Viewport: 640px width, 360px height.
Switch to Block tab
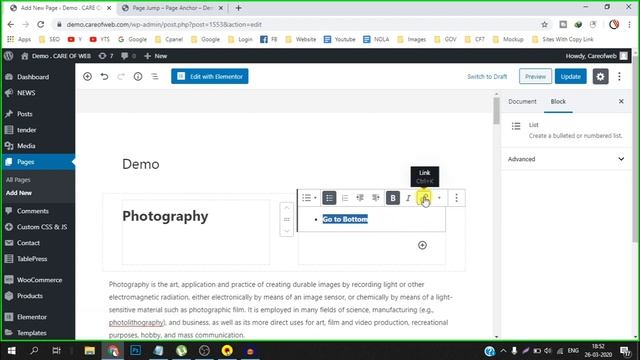558,101
